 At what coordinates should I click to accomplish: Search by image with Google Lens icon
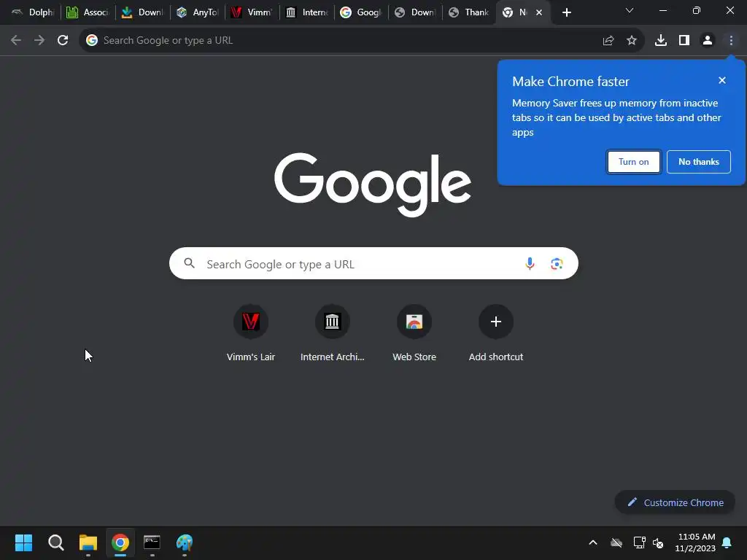click(557, 263)
